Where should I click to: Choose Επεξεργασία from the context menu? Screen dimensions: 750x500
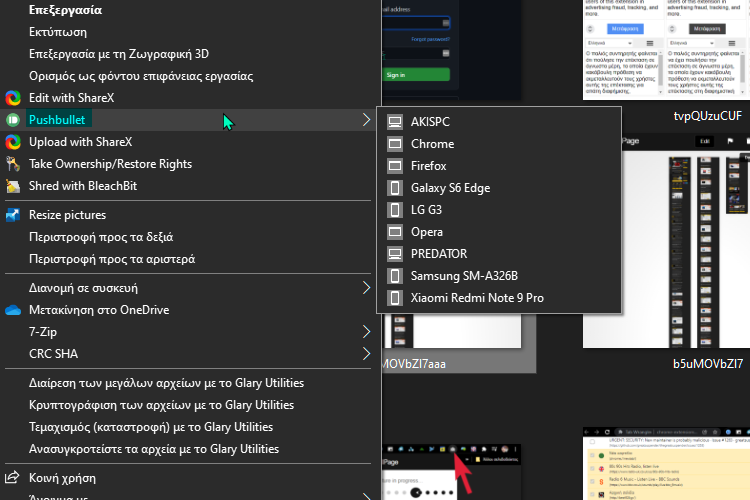point(188,10)
